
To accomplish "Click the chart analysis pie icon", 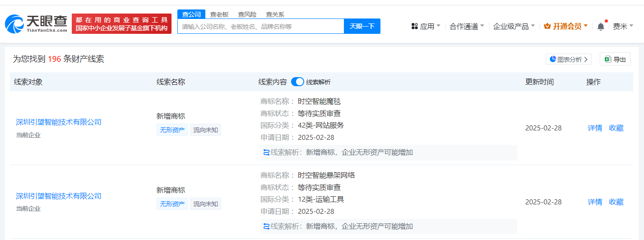I will 552,59.
